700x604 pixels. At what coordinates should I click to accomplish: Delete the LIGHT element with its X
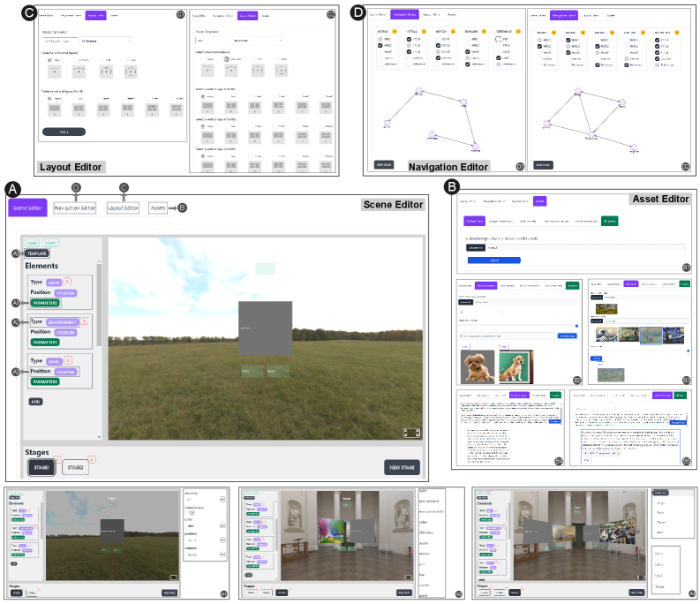coord(67,282)
